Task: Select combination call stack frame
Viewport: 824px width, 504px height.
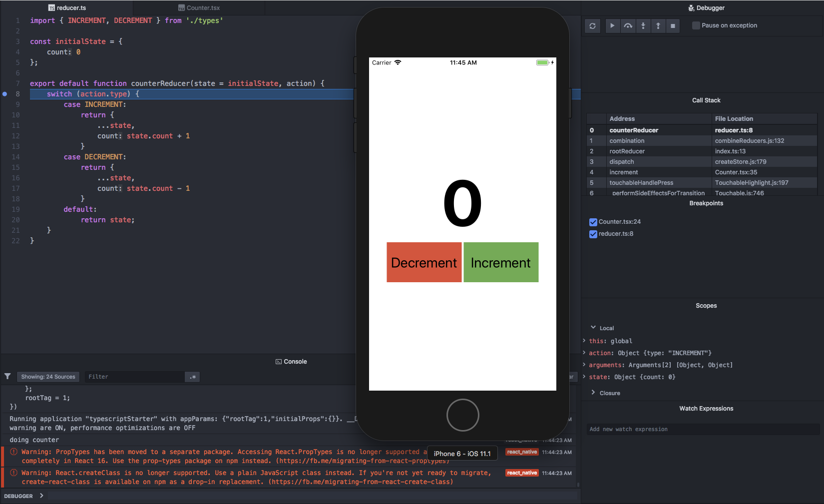Action: [702, 141]
